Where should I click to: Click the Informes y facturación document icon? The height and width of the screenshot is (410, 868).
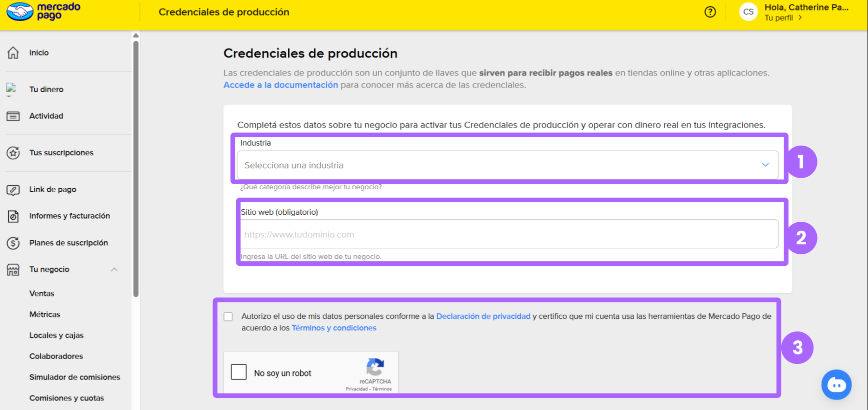[x=13, y=216]
